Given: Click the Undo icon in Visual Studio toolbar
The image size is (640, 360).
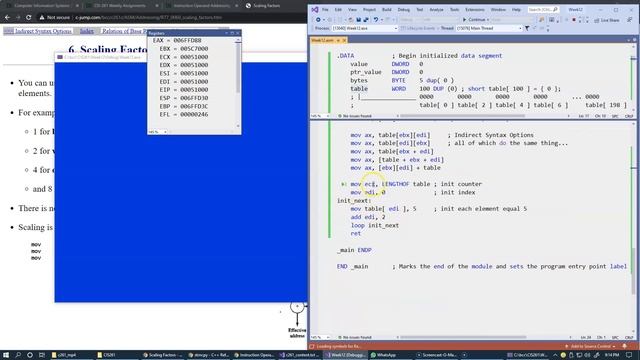Looking at the screenshot, I should tap(376, 20).
